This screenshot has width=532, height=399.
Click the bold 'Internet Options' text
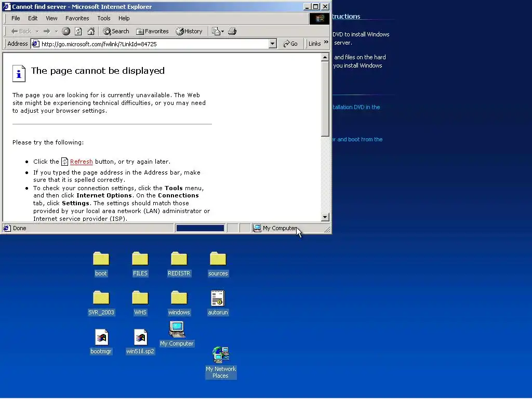pyautogui.click(x=104, y=195)
